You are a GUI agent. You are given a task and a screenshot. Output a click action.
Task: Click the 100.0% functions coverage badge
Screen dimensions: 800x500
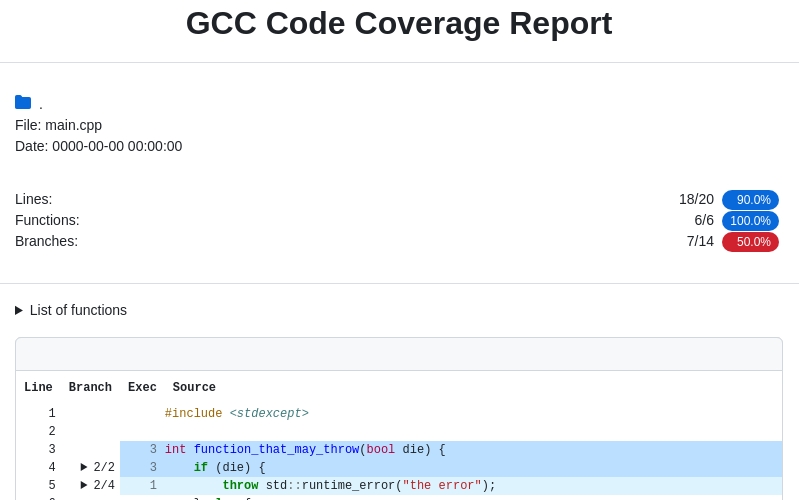click(750, 221)
